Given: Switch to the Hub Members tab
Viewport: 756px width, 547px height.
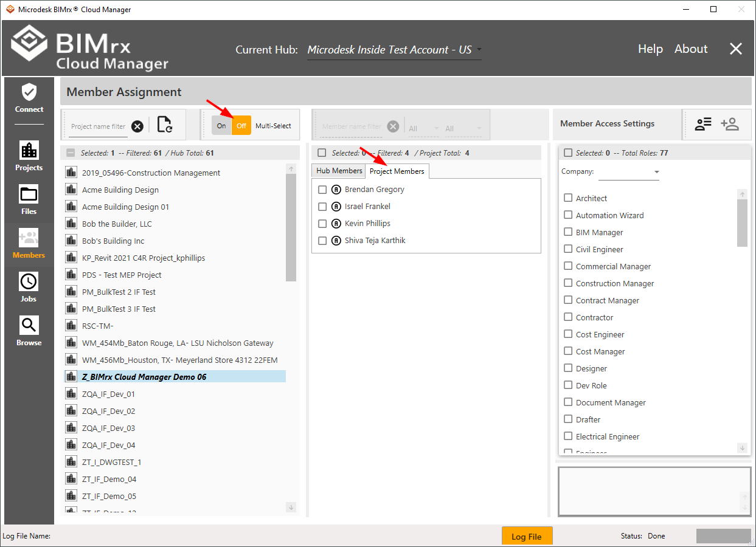Looking at the screenshot, I should [339, 171].
